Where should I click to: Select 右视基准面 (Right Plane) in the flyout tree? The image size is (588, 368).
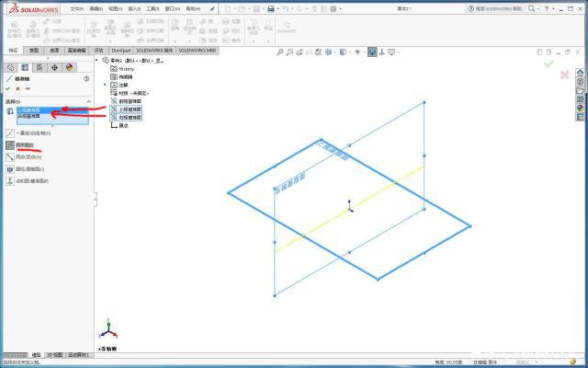(126, 118)
